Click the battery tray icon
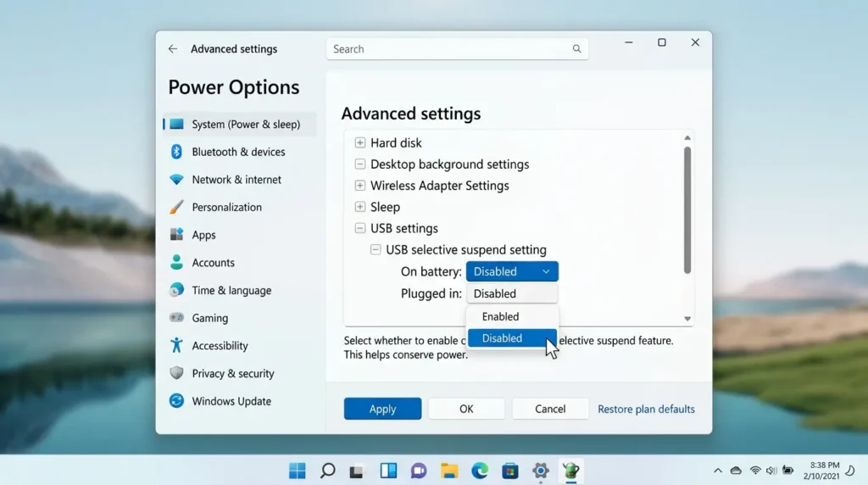This screenshot has height=485, width=868. 788,471
